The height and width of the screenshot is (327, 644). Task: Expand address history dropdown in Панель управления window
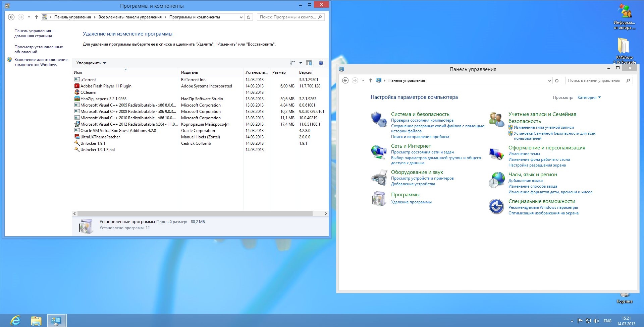tap(549, 80)
